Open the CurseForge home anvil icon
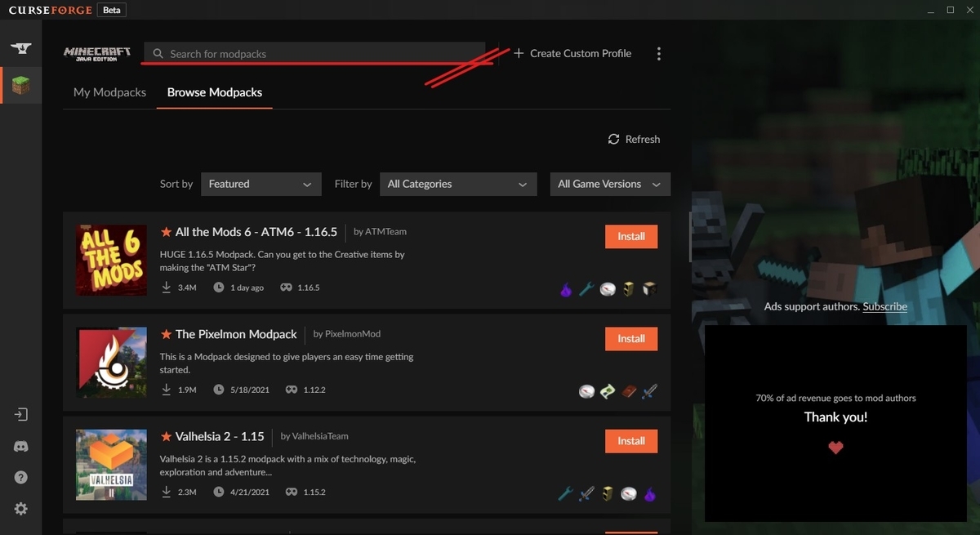This screenshot has width=980, height=535. click(20, 48)
